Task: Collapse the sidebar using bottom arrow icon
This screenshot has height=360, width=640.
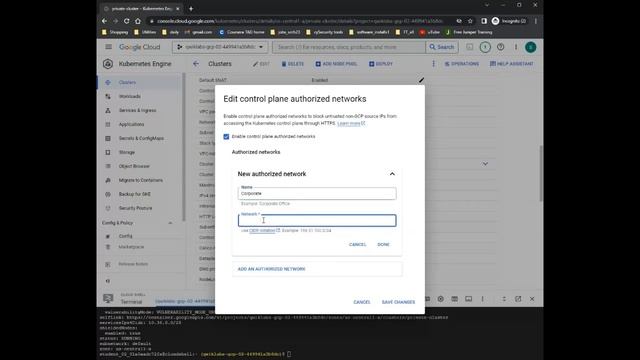Action: click(108, 281)
